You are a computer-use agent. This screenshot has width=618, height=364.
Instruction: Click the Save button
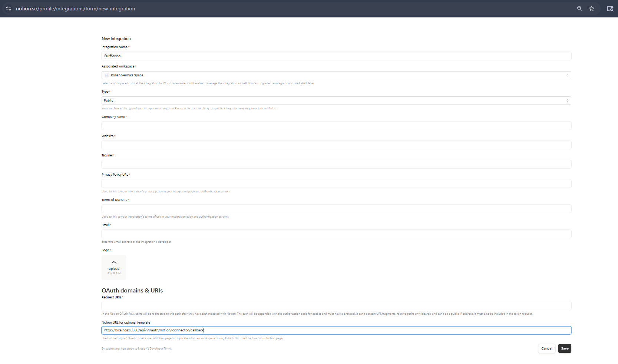tap(564, 348)
